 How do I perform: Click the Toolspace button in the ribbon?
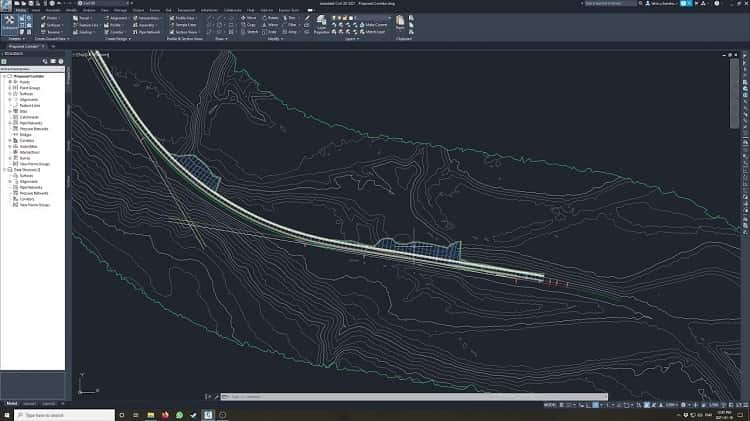click(11, 22)
